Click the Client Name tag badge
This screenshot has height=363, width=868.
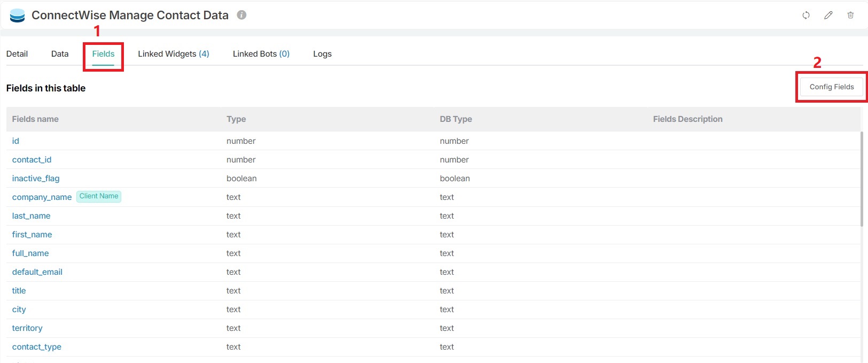point(99,196)
